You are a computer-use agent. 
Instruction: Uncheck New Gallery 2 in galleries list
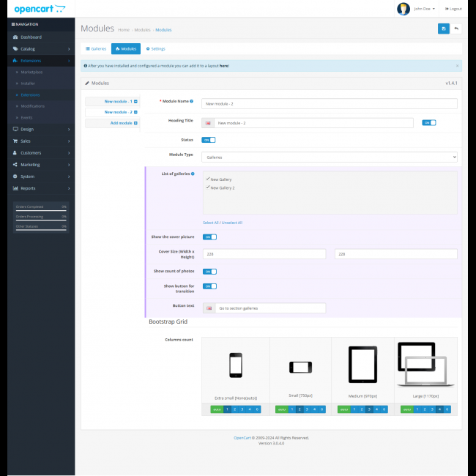208,187
